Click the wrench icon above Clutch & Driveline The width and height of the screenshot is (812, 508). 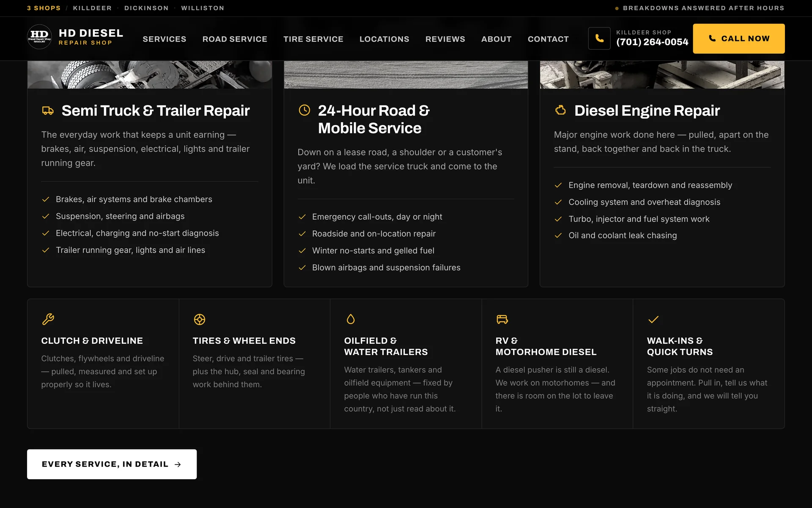48,319
